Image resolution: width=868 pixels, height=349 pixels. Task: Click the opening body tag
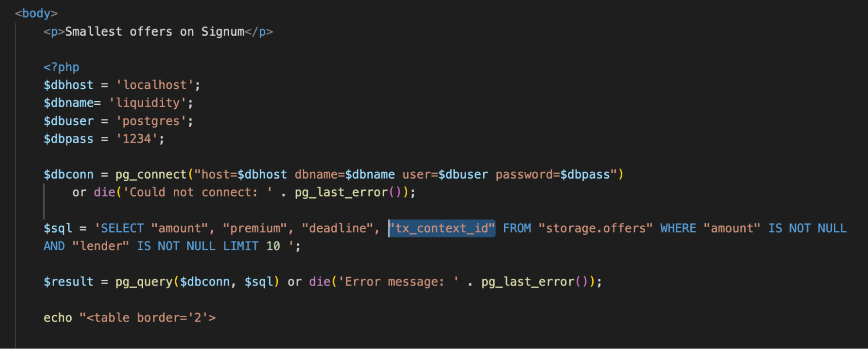point(36,13)
